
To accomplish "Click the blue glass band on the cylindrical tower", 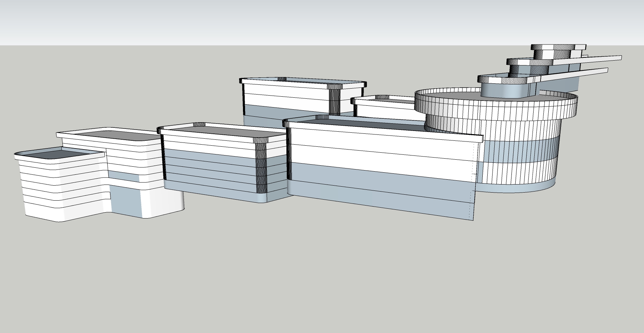I will (x=519, y=147).
